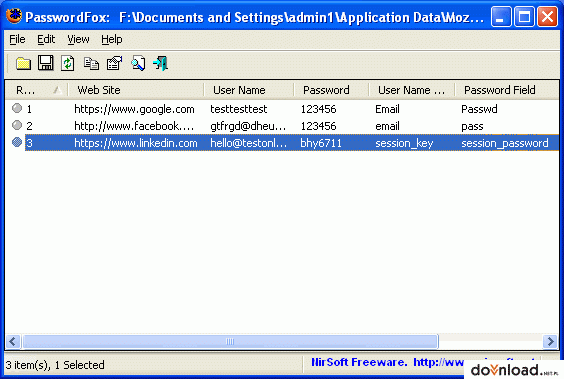Click the PasswordFox title bar icon
Image resolution: width=564 pixels, height=379 pixels.
(14, 16)
